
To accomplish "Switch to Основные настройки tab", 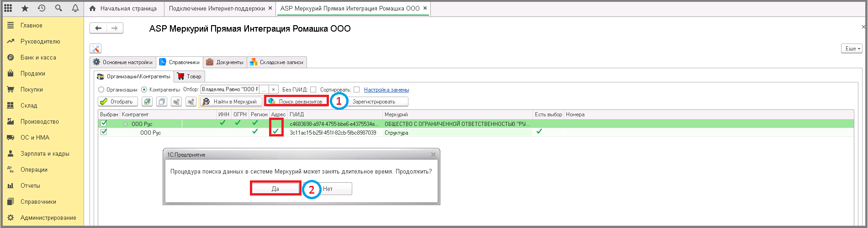I will click(123, 62).
